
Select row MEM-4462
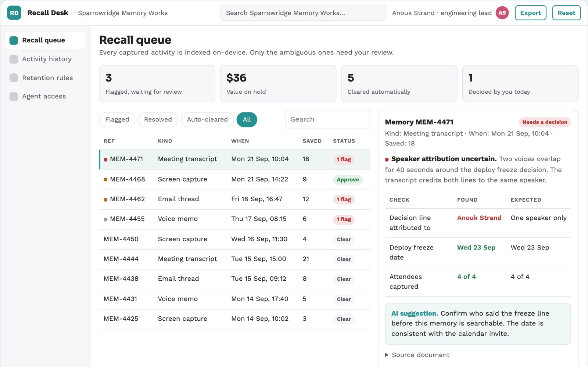(234, 199)
